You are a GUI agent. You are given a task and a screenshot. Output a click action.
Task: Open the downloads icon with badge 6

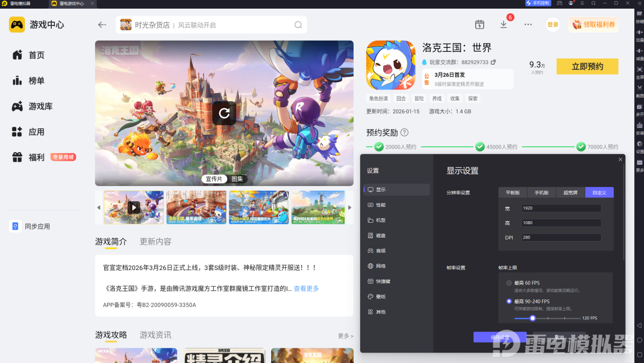click(504, 24)
